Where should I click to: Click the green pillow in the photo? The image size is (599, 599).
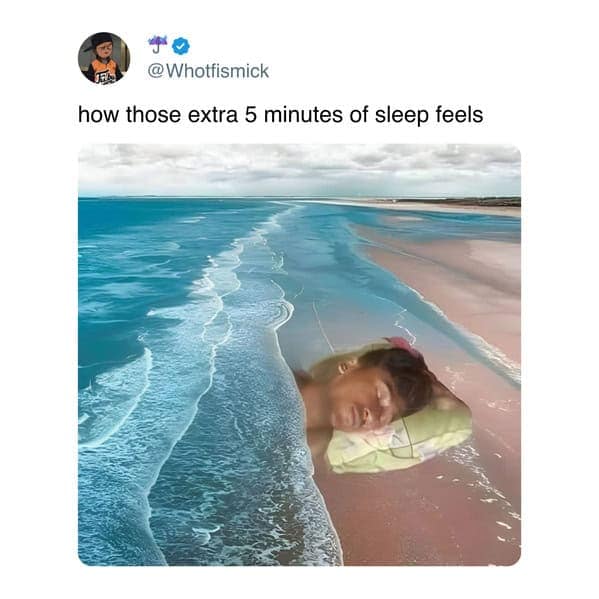click(399, 441)
